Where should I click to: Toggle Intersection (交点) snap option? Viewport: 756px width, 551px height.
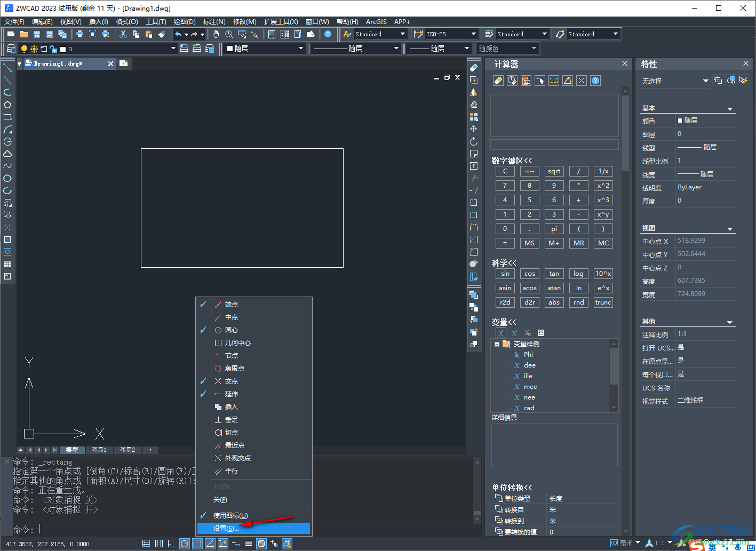point(254,381)
